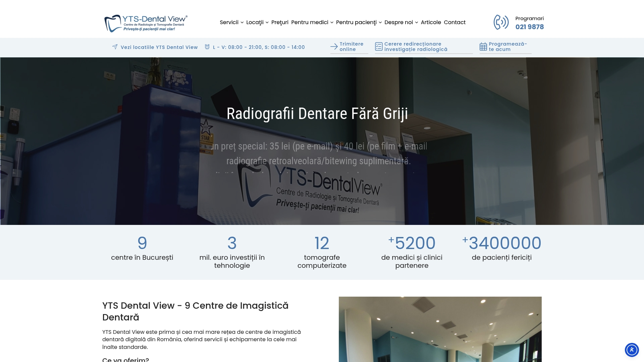Click the arrow icon beside Trimitere online

(x=334, y=47)
